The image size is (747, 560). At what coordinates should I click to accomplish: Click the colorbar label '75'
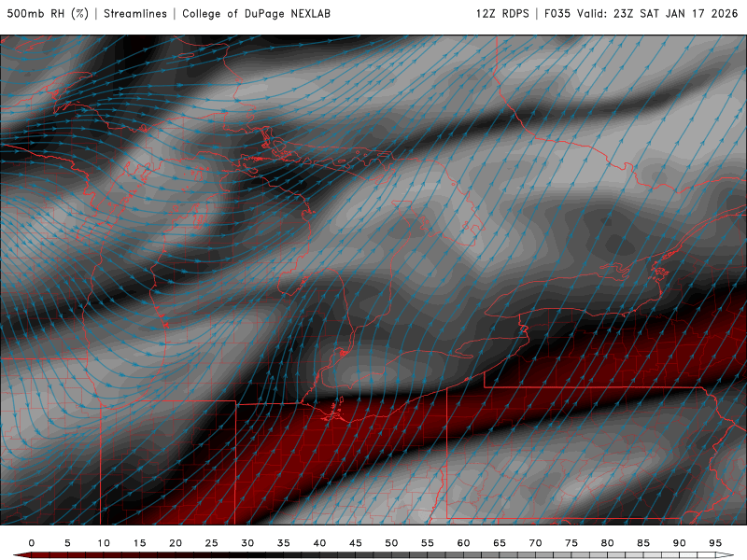tap(571, 543)
